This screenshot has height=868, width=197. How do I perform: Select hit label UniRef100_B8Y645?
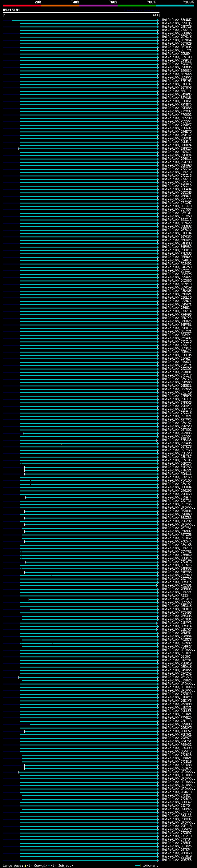(x=177, y=74)
